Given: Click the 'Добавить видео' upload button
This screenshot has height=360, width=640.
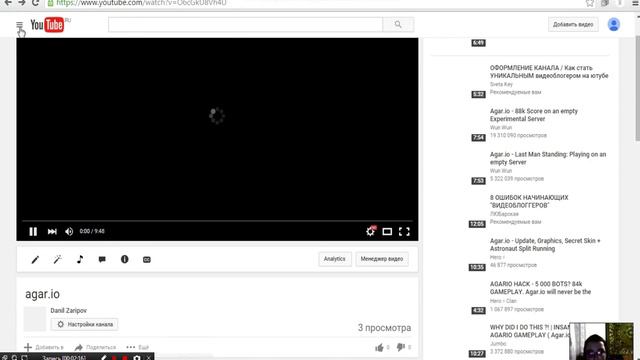Looking at the screenshot, I should [x=573, y=24].
